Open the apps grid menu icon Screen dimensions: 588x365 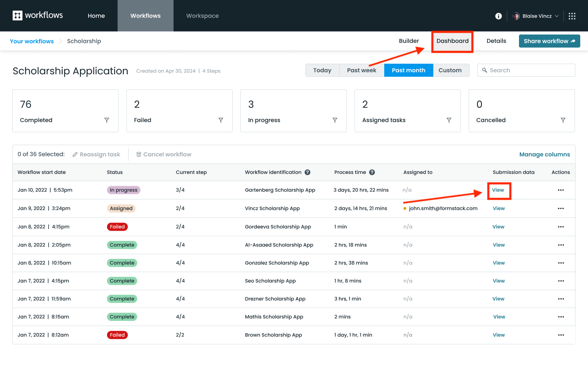coord(572,16)
